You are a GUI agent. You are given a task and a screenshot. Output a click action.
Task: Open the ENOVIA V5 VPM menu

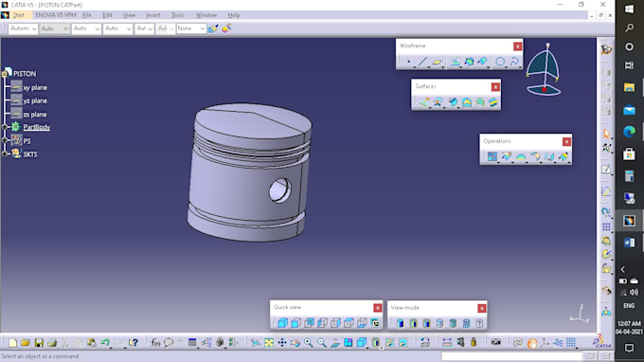click(56, 15)
